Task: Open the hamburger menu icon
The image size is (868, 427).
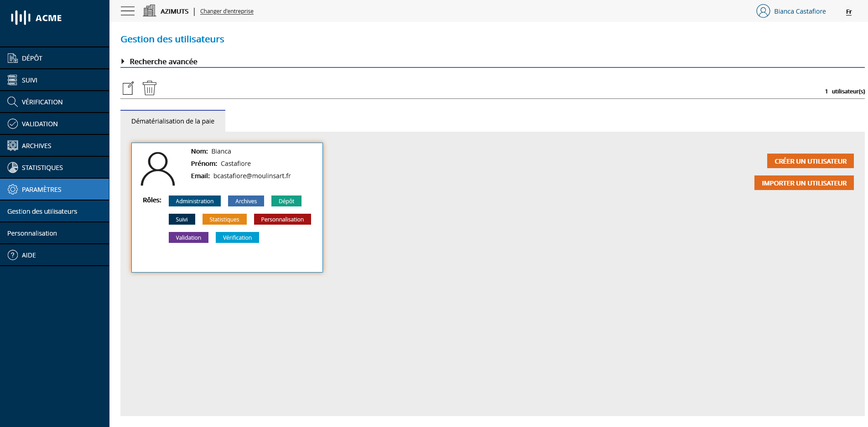Action: [x=128, y=11]
